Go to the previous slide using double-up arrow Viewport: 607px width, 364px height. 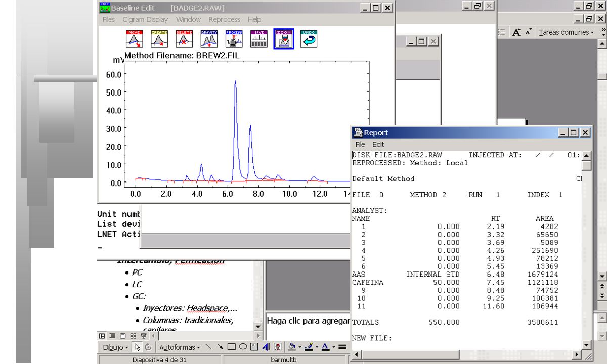click(602, 286)
